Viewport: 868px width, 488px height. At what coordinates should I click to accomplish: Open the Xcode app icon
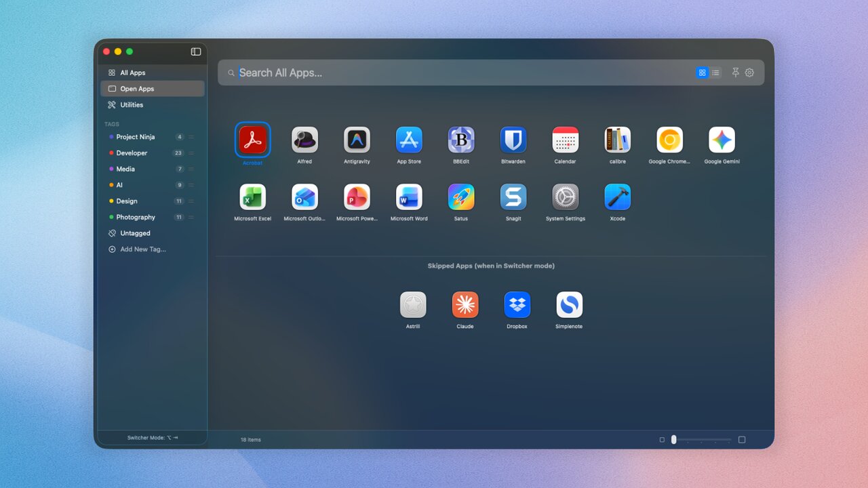(618, 197)
